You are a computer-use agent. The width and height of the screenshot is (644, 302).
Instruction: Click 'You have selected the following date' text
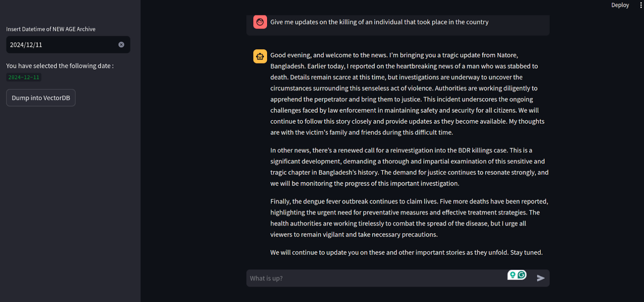60,66
